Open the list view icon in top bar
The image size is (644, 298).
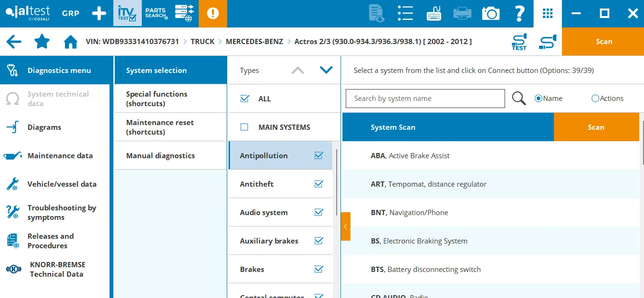click(405, 13)
